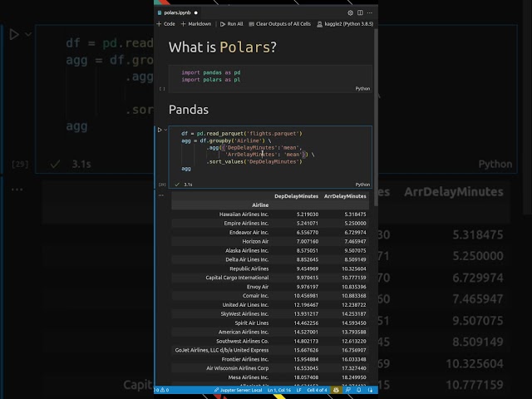Select the Southwest Airlines Co. row label
This screenshot has height=399, width=532.
tap(242, 341)
